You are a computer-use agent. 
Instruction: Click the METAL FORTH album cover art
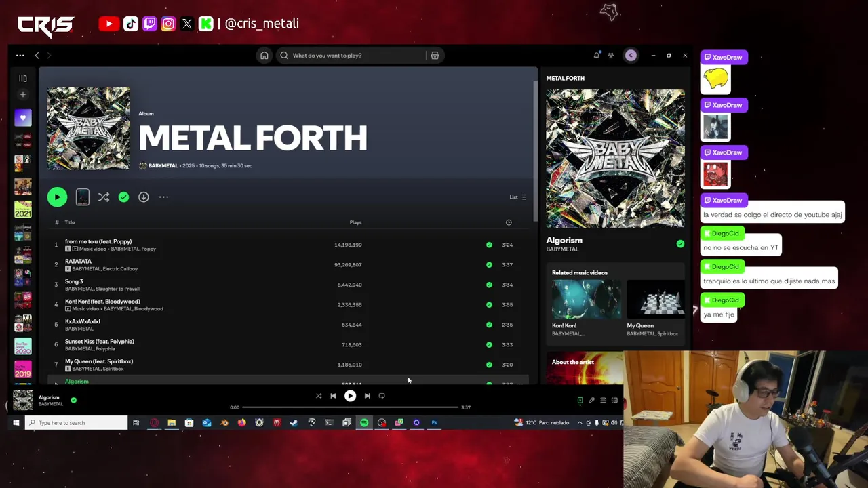click(x=89, y=128)
